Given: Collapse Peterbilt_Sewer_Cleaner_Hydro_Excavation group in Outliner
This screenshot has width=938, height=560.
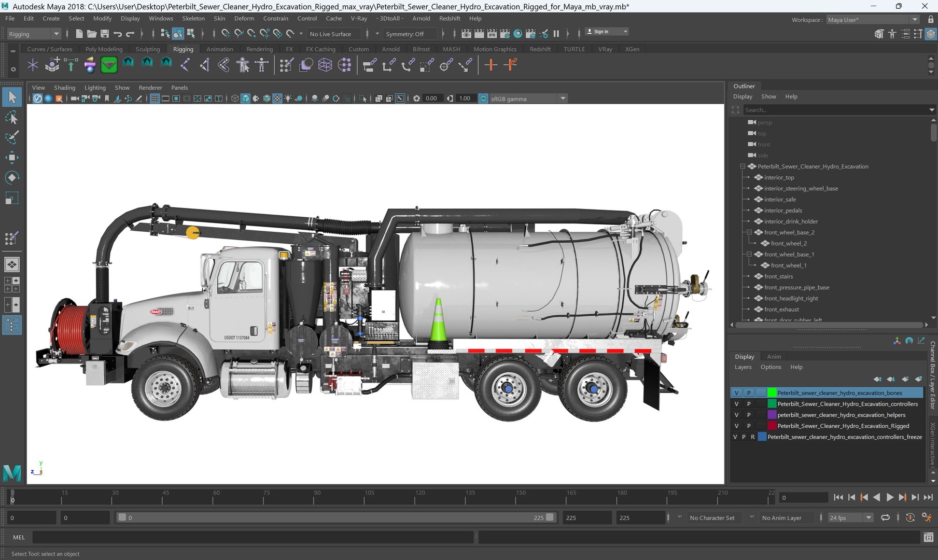Looking at the screenshot, I should click(x=743, y=166).
